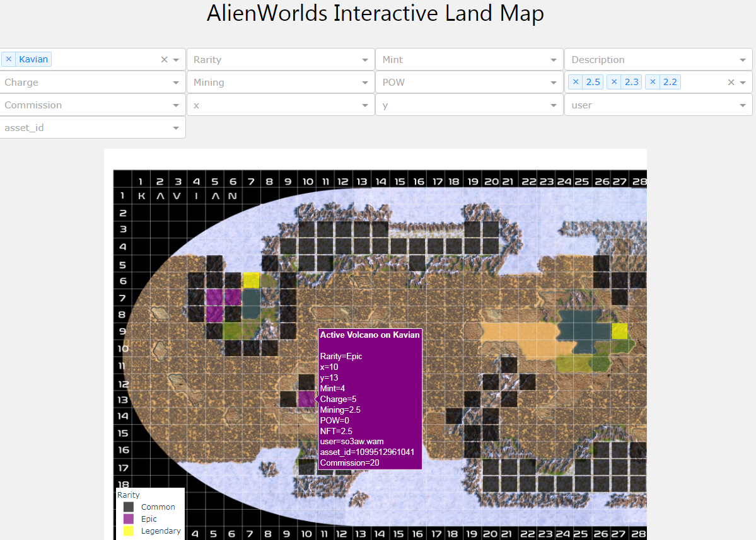Viewport: 756px width, 540px height.
Task: Open the x coordinate filter dropdown
Action: (281, 105)
